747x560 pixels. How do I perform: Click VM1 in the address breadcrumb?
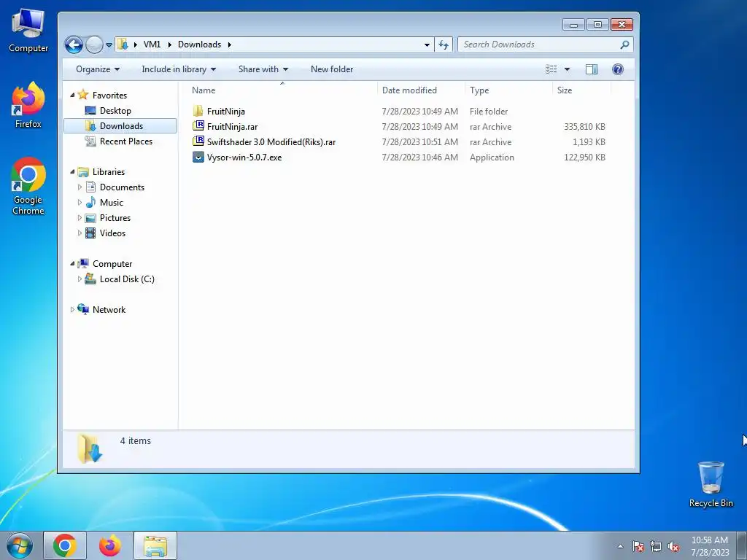click(x=152, y=44)
